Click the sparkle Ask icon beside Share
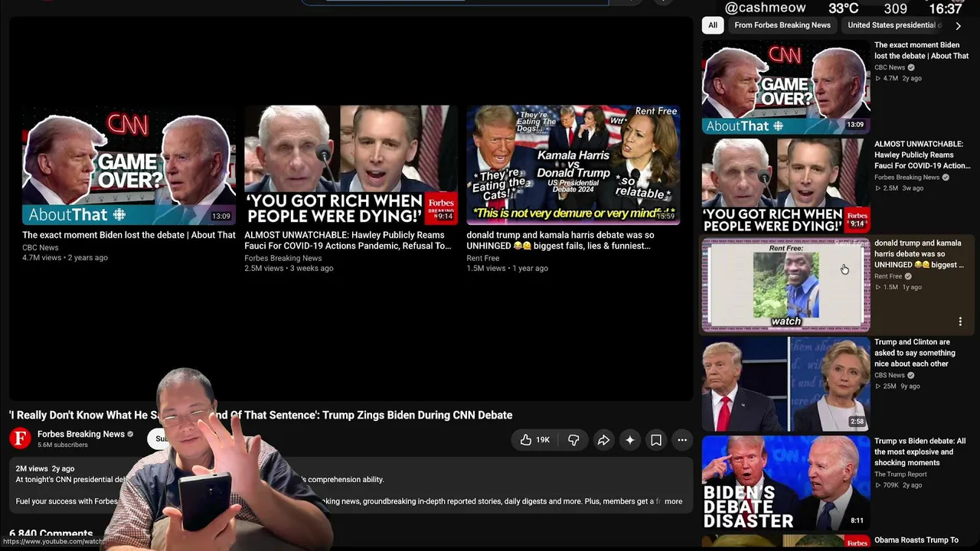This screenshot has height=551, width=980. pos(629,440)
